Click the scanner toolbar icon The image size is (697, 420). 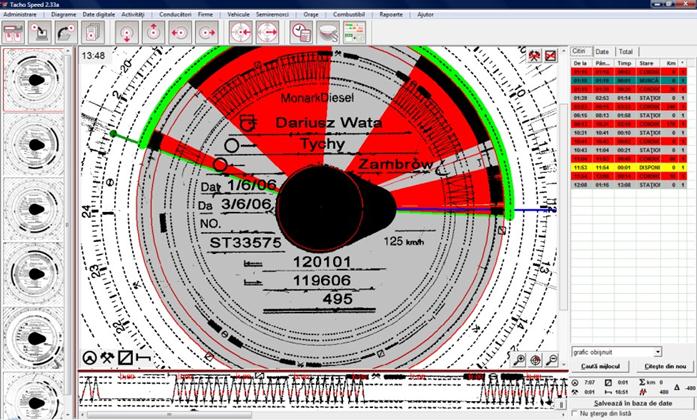[x=13, y=32]
